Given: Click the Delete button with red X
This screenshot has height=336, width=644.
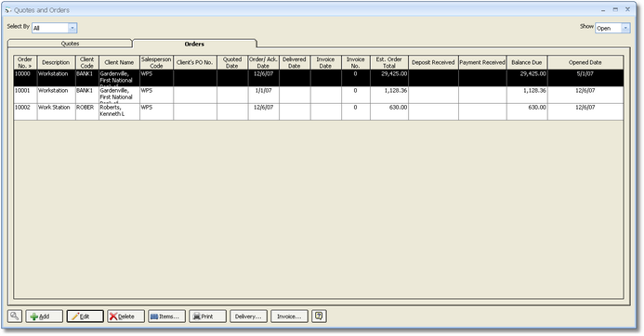Looking at the screenshot, I should [x=126, y=317].
